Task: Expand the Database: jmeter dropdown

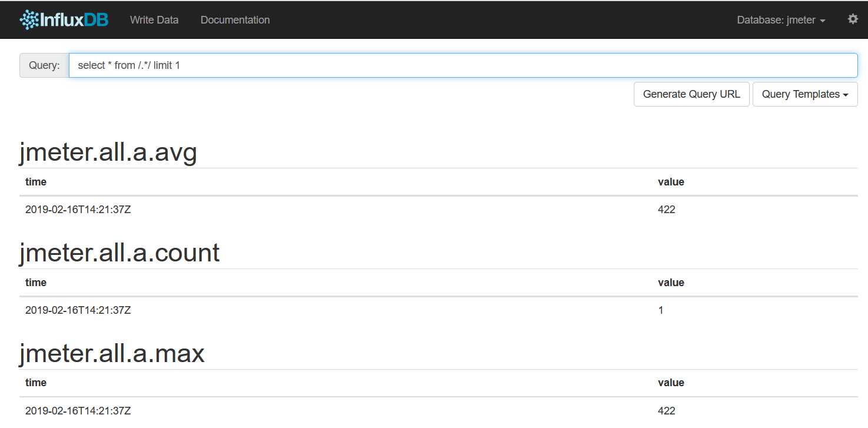Action: coord(781,20)
